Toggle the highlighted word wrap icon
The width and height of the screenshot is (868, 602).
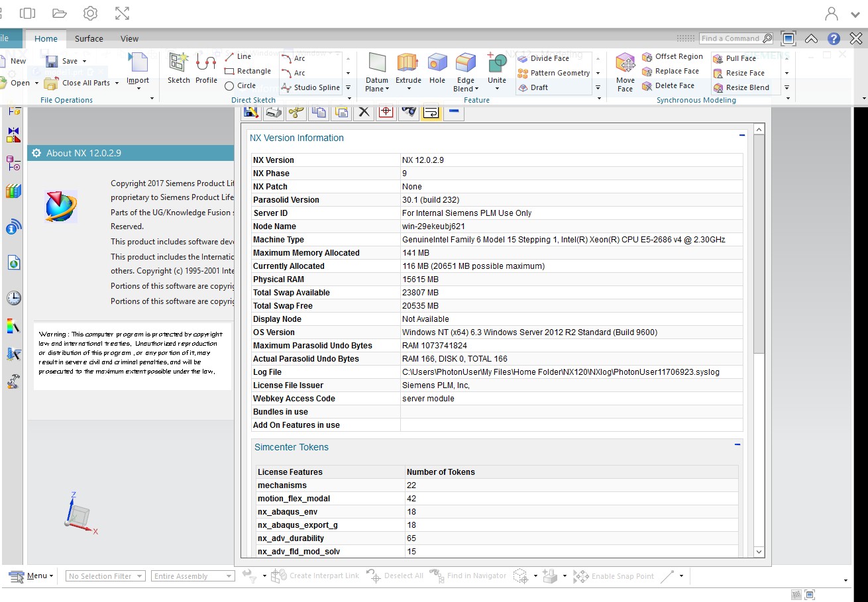[431, 112]
